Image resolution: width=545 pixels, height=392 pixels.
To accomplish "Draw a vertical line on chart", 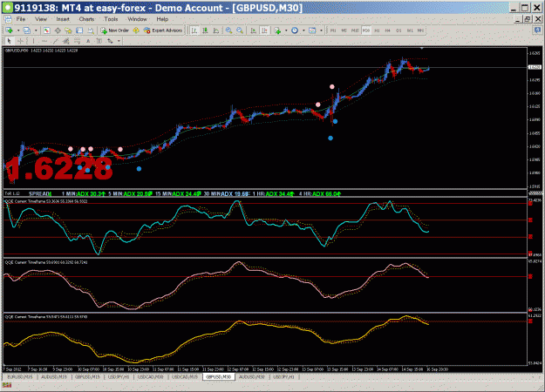I will click(x=33, y=41).
